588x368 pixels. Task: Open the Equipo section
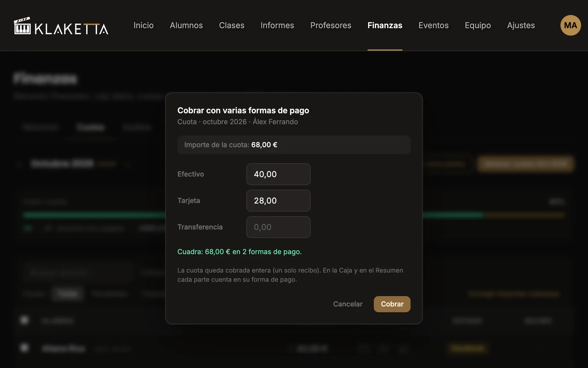tap(478, 25)
